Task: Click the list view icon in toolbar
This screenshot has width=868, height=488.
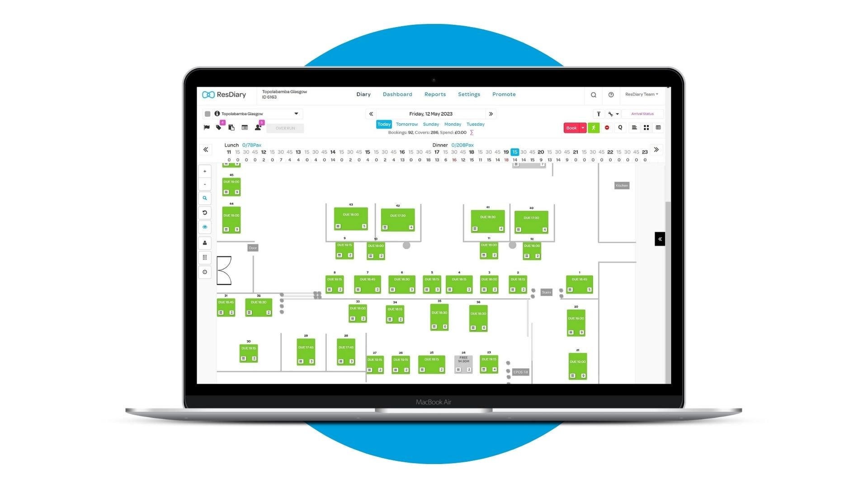Action: point(633,127)
